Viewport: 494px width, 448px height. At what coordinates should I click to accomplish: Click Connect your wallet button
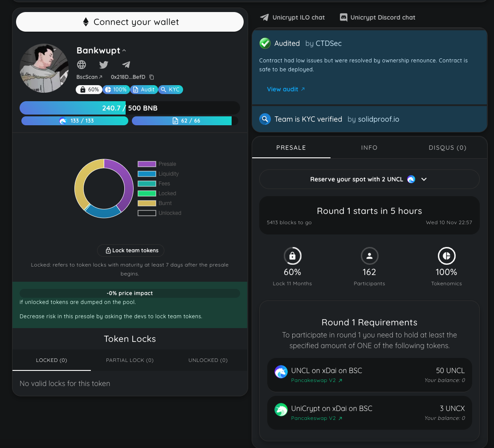tap(130, 22)
